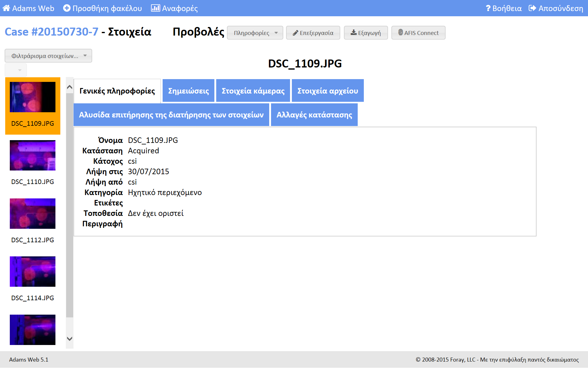Click the plus icon for Προσθήκη φακέλου

click(66, 8)
